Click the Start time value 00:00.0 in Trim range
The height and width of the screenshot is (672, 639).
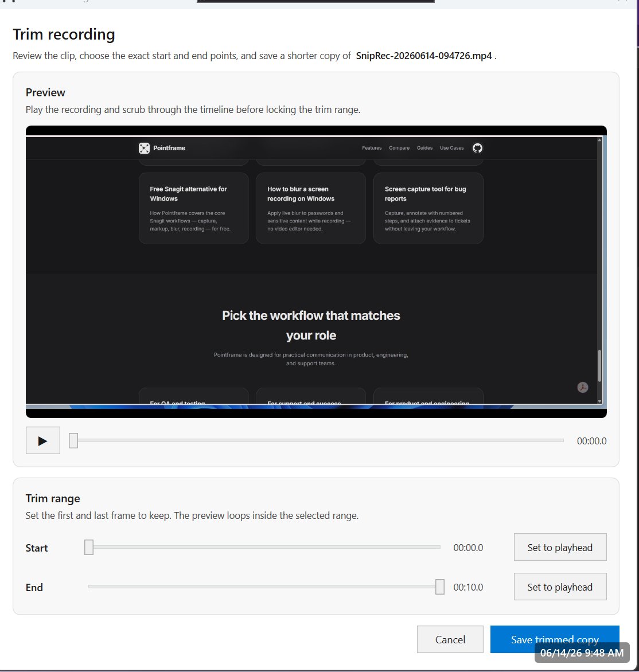468,548
